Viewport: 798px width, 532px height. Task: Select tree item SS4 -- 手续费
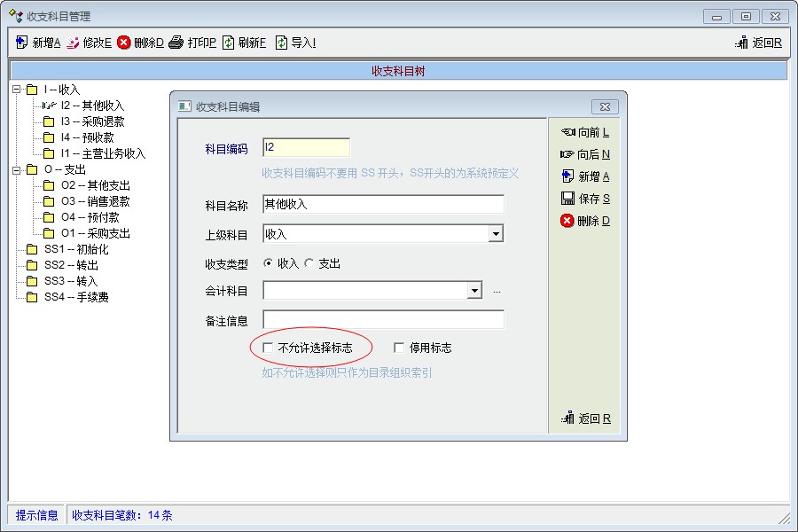click(76, 297)
